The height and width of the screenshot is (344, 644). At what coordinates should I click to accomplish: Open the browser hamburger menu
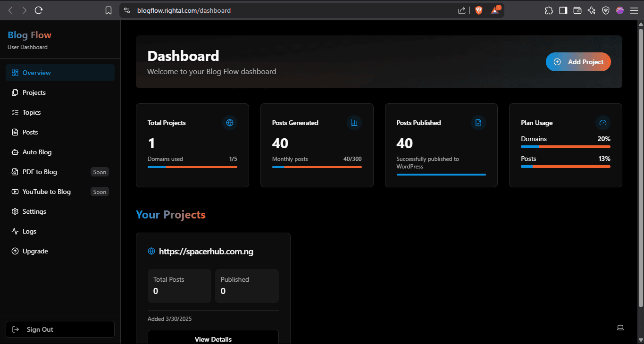coord(634,10)
